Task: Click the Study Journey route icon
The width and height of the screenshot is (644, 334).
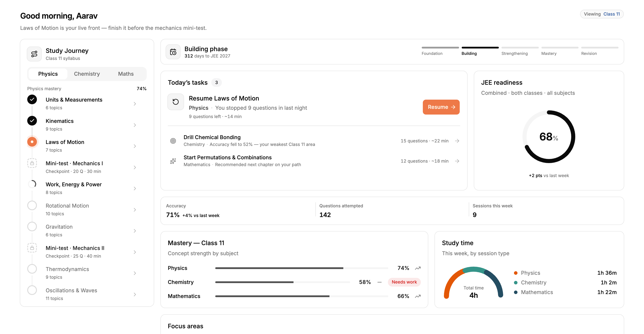Action: click(34, 54)
